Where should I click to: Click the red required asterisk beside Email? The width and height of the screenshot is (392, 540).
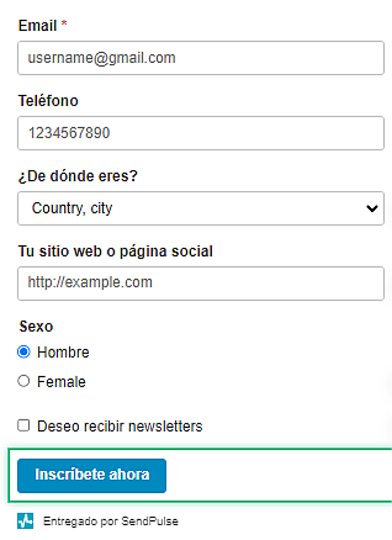click(x=64, y=25)
